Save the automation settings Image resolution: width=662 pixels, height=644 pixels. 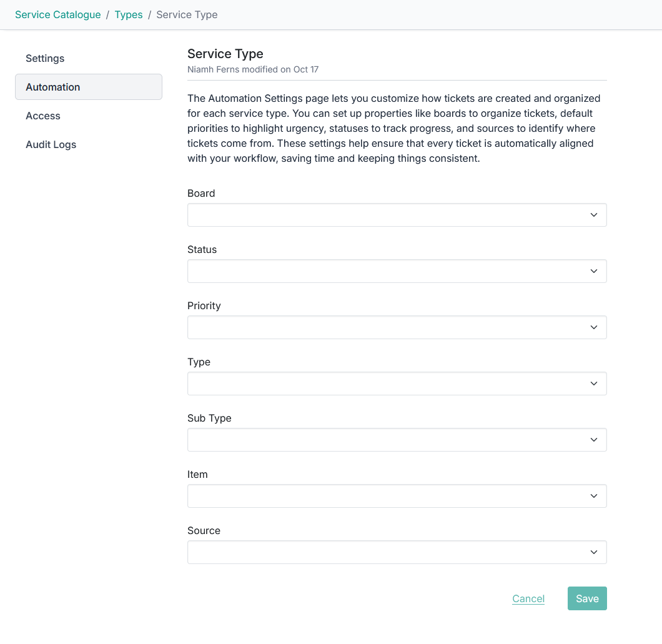(587, 598)
